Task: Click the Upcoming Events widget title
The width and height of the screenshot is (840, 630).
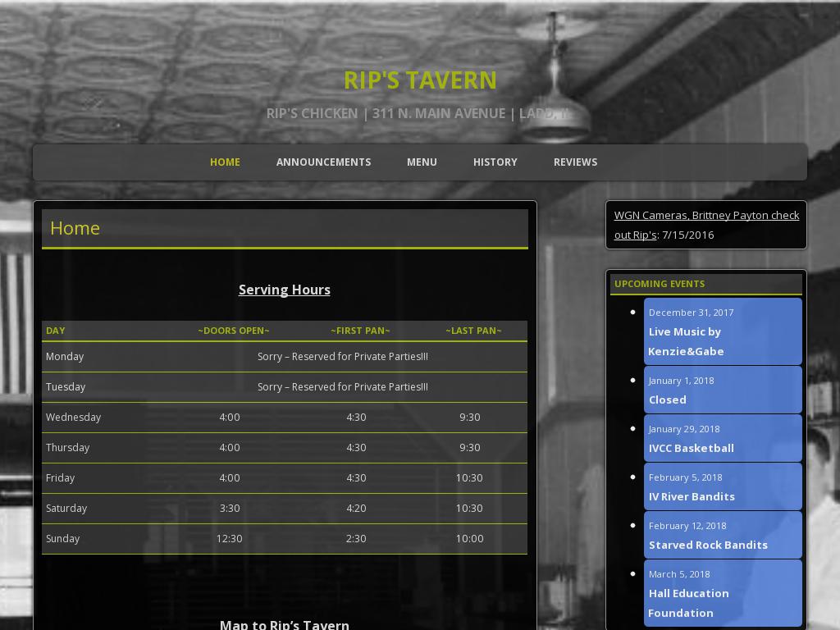Action: tap(660, 284)
